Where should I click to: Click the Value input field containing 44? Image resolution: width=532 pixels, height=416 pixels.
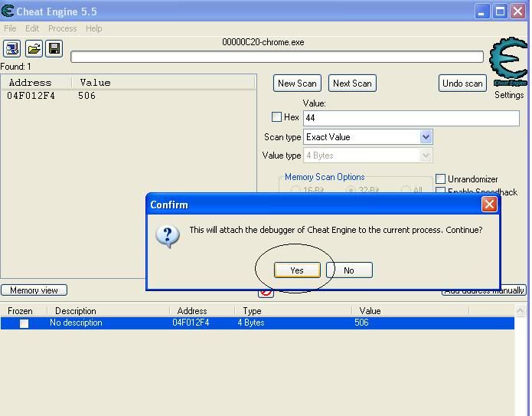(411, 118)
